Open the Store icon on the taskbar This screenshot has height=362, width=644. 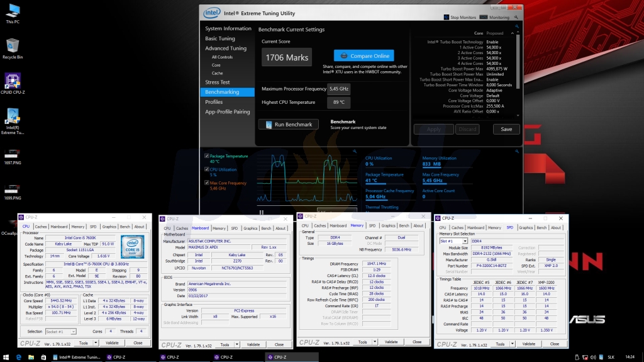point(43,357)
